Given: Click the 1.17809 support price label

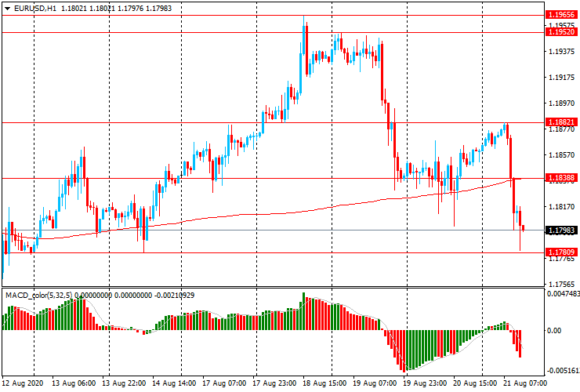Looking at the screenshot, I should coord(561,252).
